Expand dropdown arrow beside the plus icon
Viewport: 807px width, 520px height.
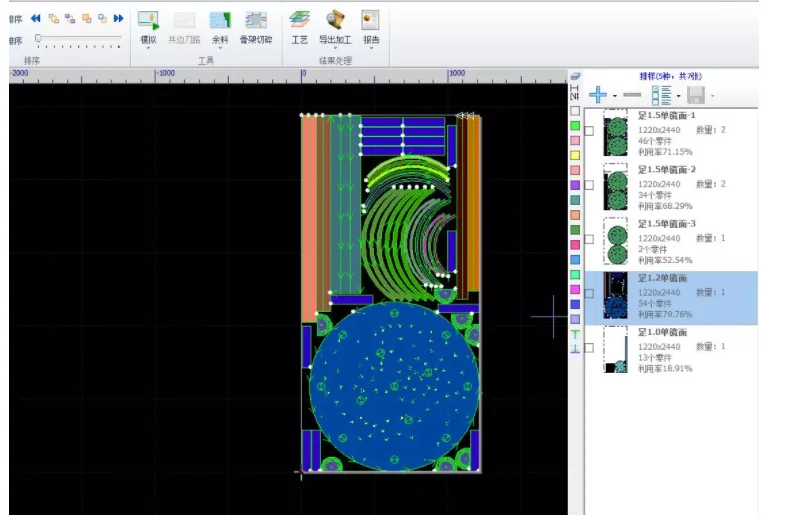(615, 96)
